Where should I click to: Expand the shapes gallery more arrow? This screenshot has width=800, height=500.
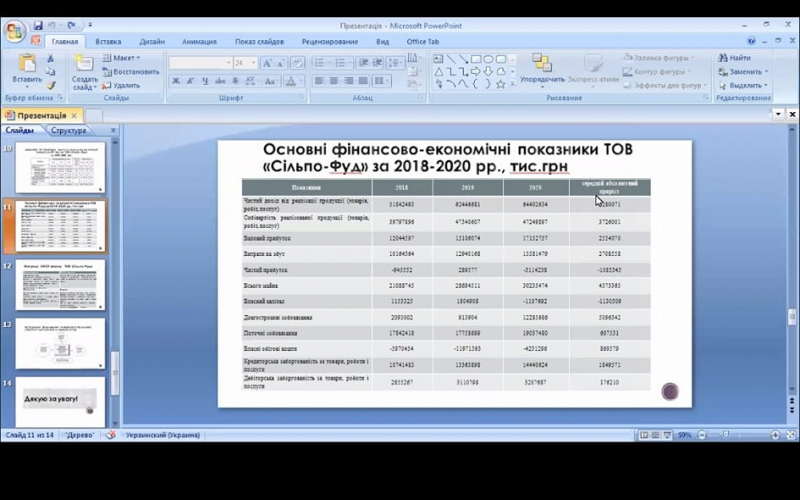tap(512, 85)
